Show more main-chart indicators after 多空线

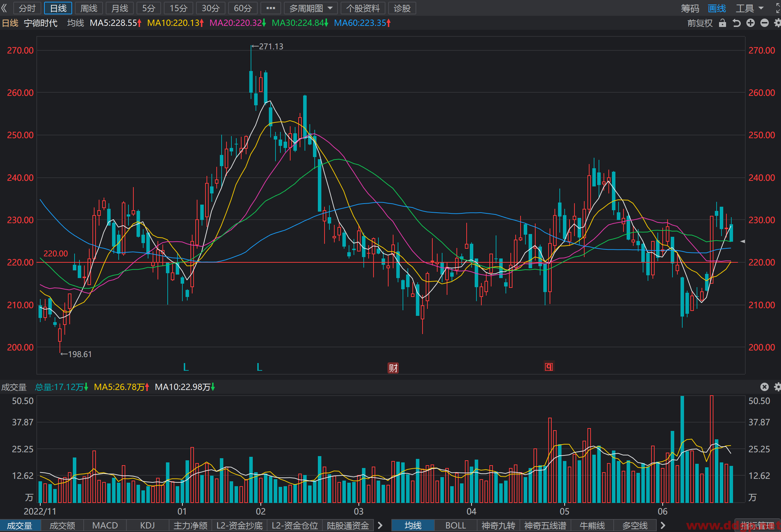[663, 525]
